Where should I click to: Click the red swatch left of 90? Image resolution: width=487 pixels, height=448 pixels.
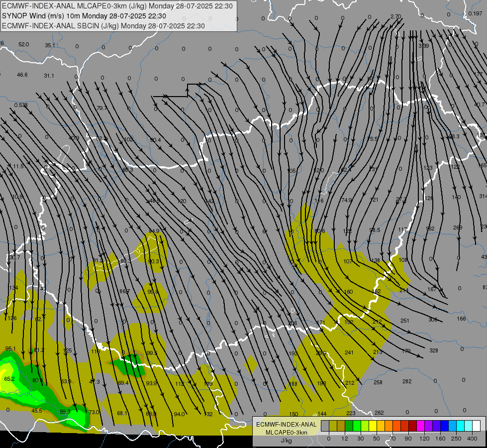point(405,426)
